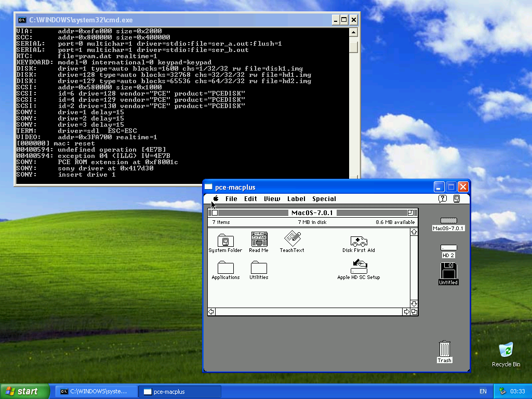The width and height of the screenshot is (532, 399).
Task: Open the System Folder icon
Action: point(225,240)
